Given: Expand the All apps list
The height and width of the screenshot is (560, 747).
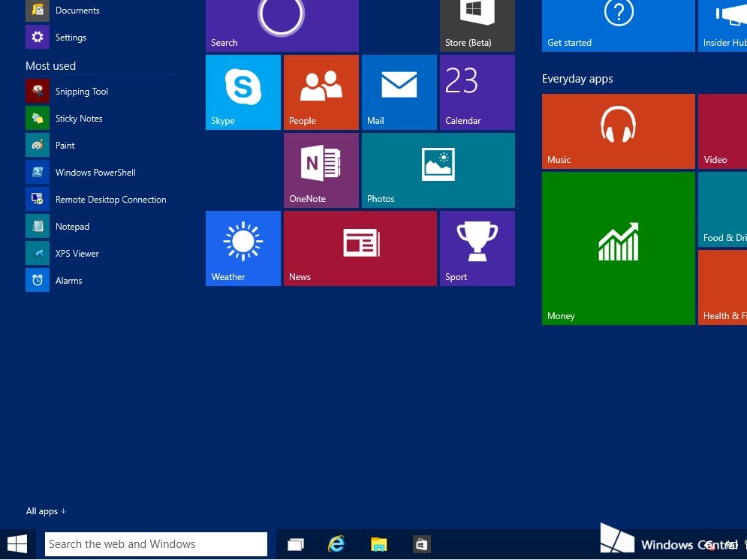Looking at the screenshot, I should click(x=47, y=511).
